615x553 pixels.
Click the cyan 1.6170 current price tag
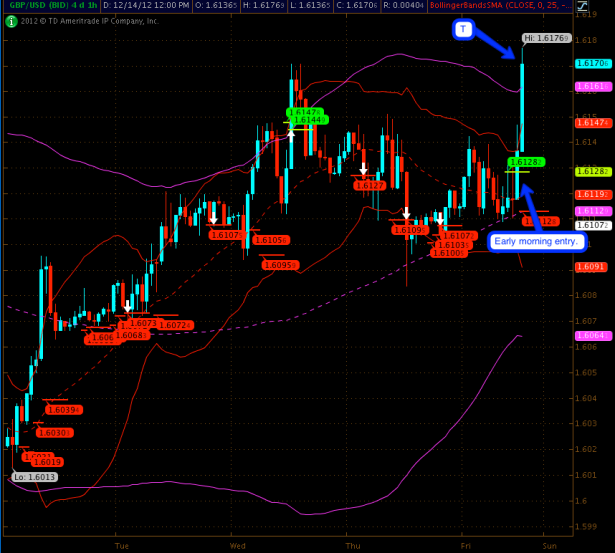pyautogui.click(x=588, y=64)
